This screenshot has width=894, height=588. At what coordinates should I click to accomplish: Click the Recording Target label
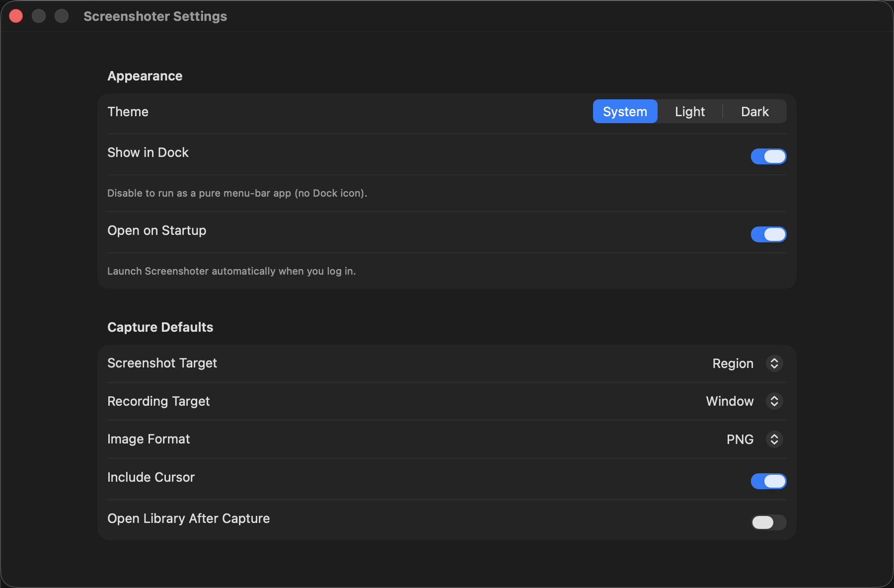tap(158, 401)
